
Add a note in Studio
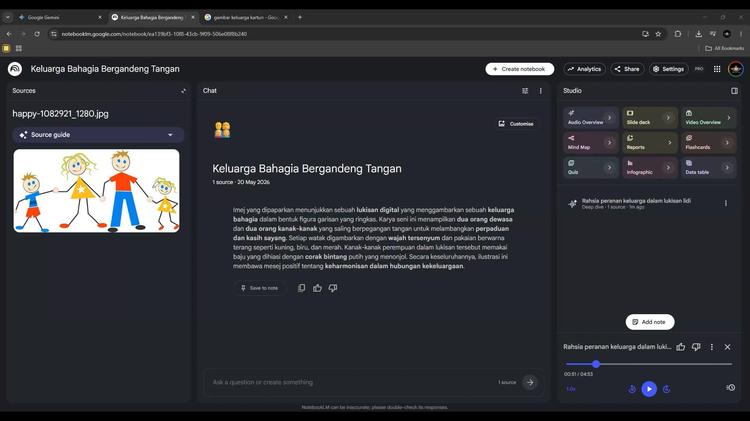click(650, 322)
